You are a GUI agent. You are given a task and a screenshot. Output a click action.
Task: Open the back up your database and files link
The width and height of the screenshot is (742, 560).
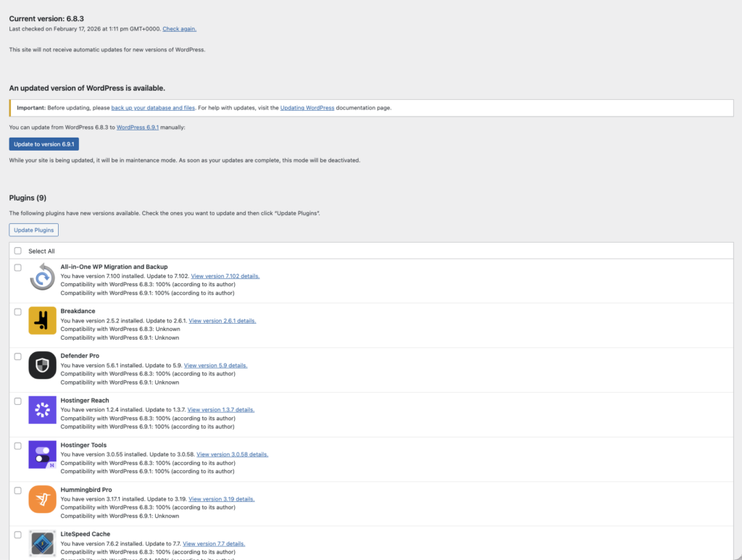pos(153,108)
